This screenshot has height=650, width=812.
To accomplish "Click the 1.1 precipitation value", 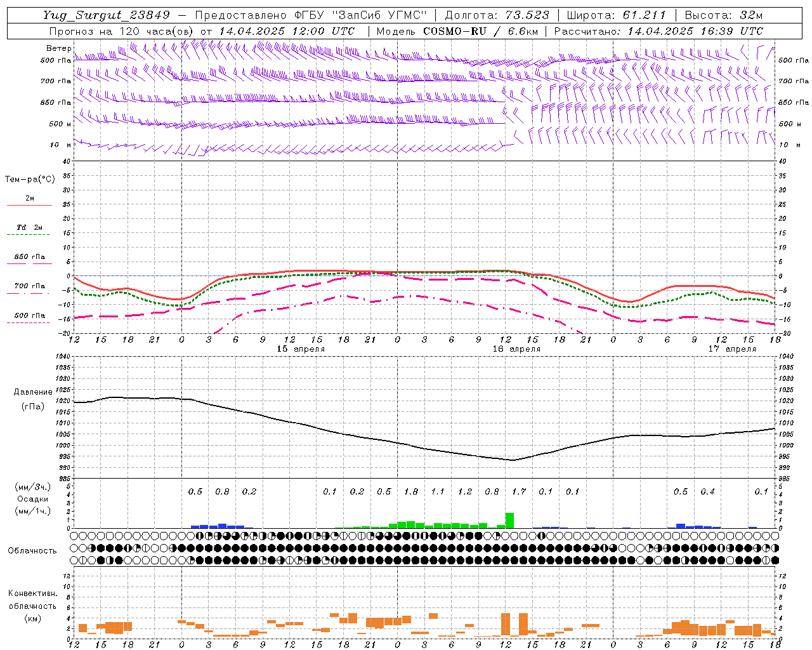I will pos(438,492).
